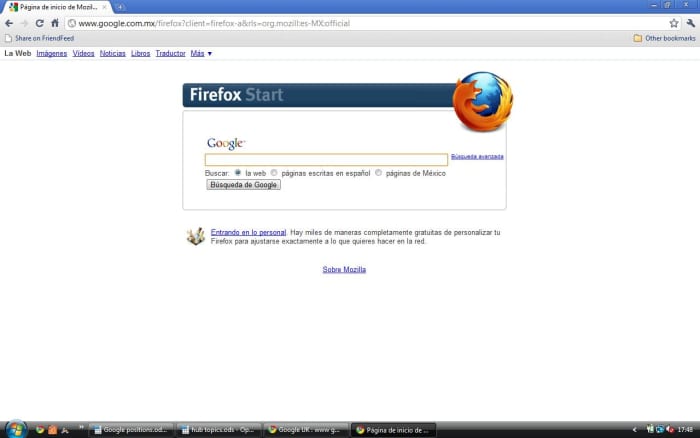Expand the Más dropdown menu
Image resolution: width=700 pixels, height=438 pixels.
(201, 54)
